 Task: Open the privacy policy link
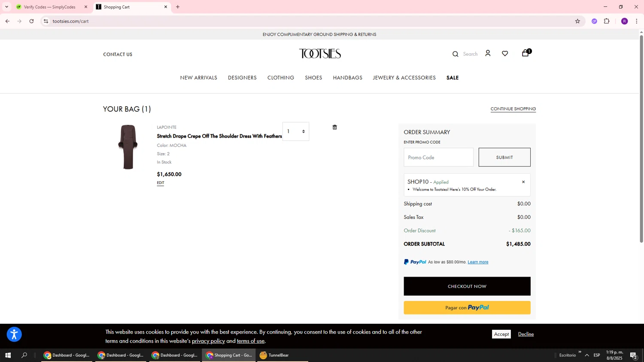click(208, 341)
